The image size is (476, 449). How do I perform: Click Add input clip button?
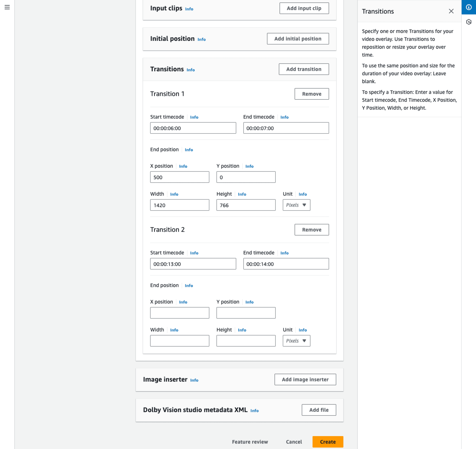[304, 8]
